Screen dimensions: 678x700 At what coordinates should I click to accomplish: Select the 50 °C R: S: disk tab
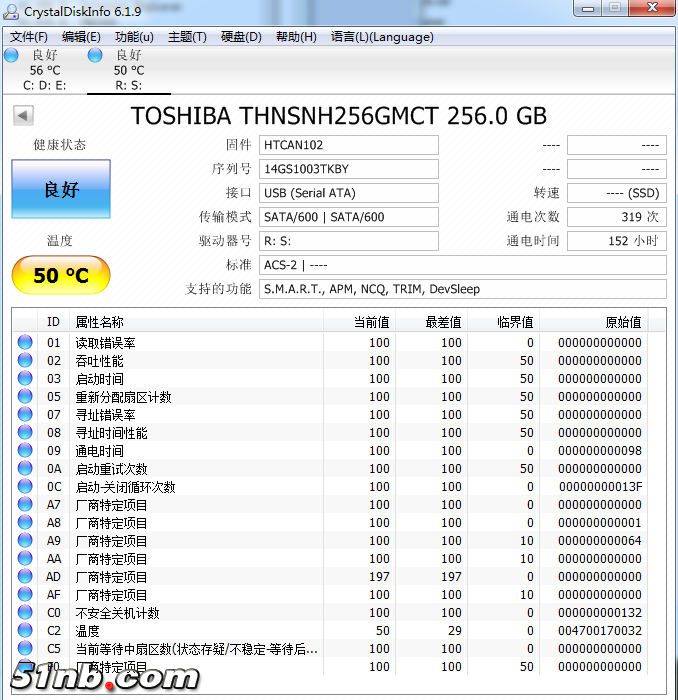click(129, 70)
